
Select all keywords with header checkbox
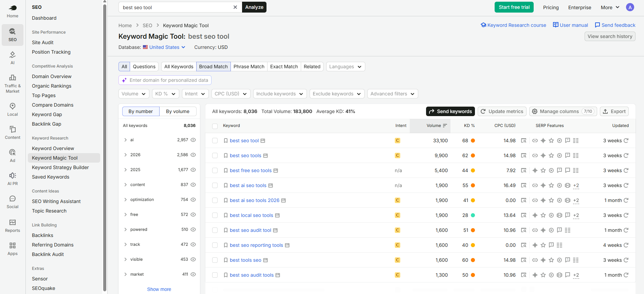coord(215,126)
